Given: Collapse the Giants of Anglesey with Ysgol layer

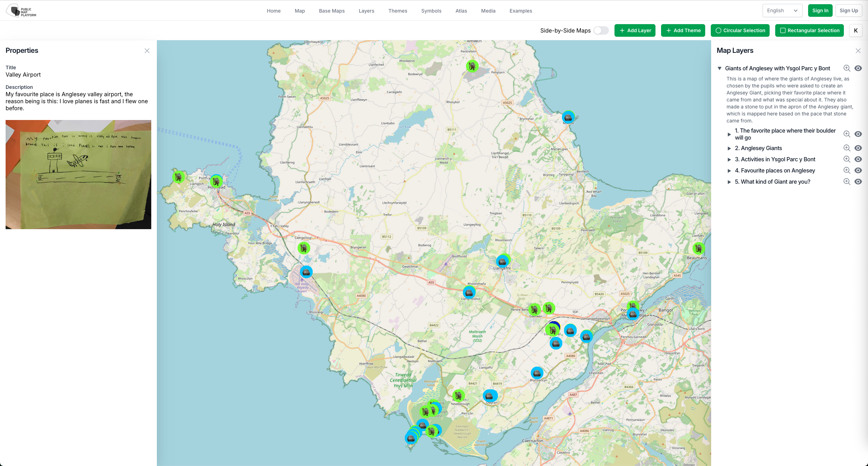Looking at the screenshot, I should click(720, 68).
